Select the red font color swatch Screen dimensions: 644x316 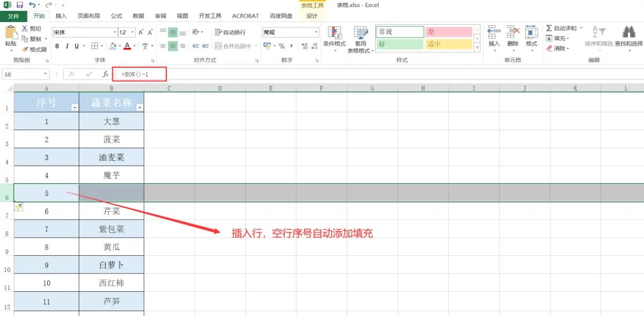click(126, 46)
